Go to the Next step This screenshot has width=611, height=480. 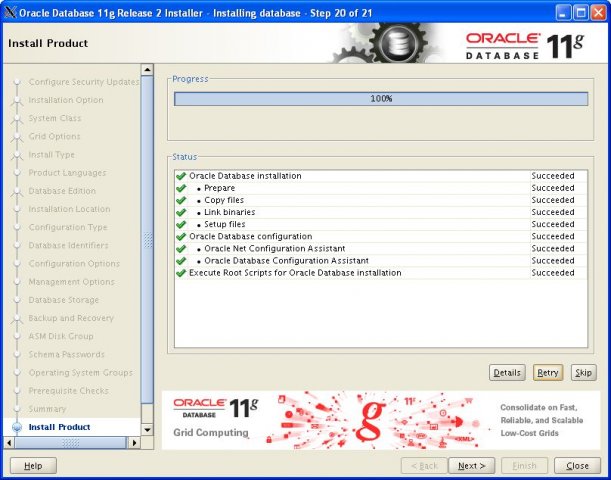point(471,466)
